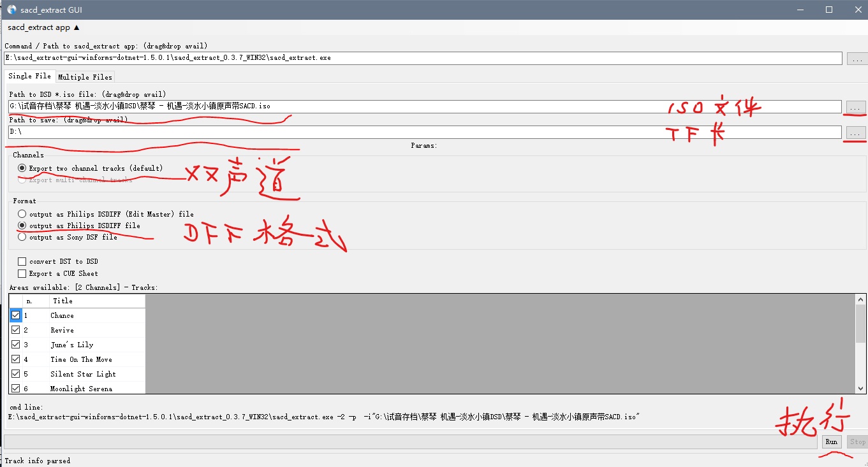Enable convert DST to DSD
Image resolution: width=868 pixels, height=467 pixels.
click(22, 261)
